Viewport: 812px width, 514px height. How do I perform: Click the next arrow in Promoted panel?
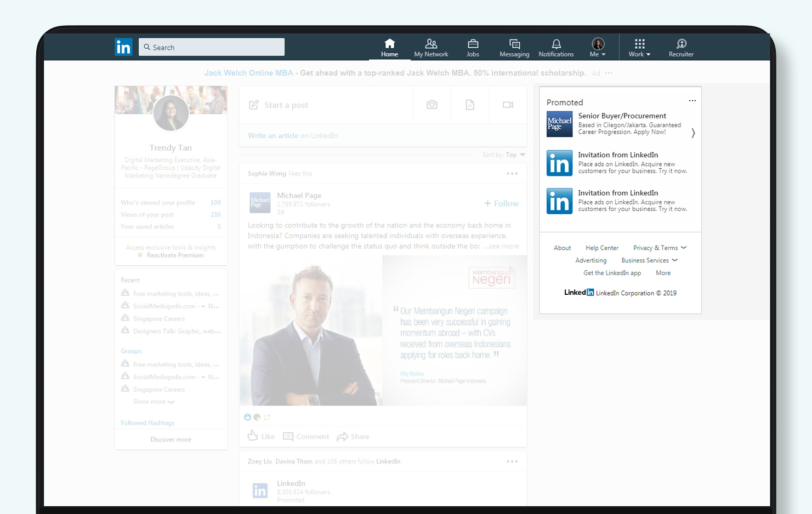pyautogui.click(x=693, y=133)
